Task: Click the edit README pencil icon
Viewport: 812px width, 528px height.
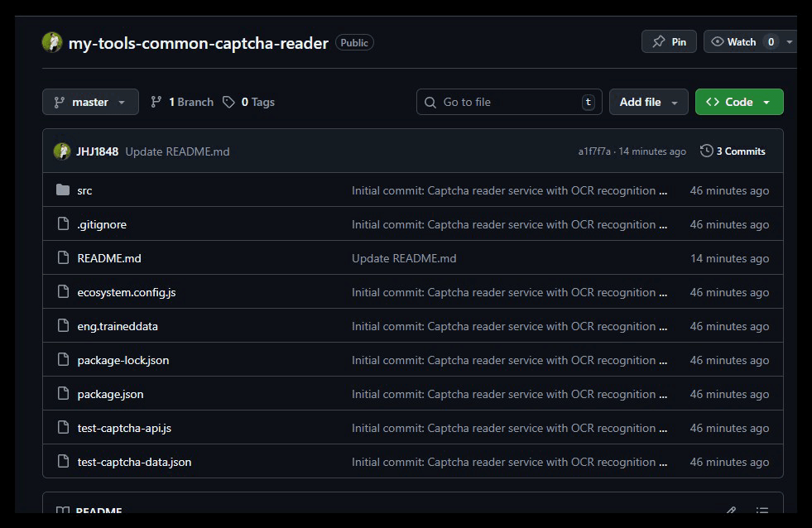Action: [731, 512]
